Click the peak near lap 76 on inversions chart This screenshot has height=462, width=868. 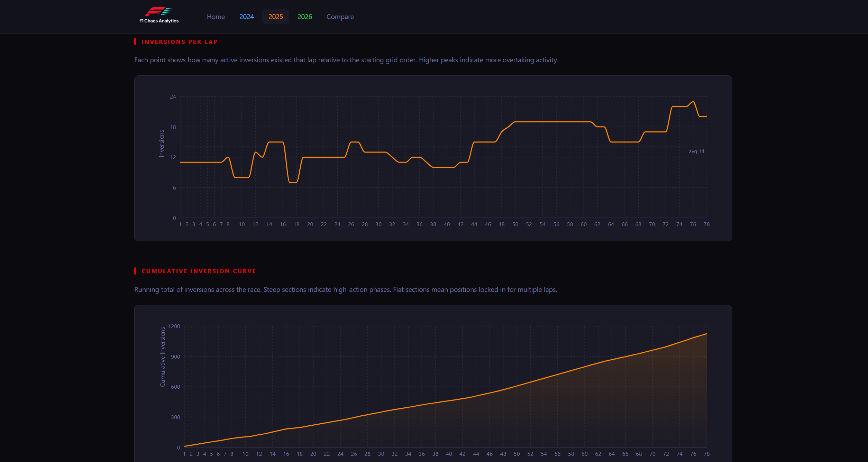pos(693,102)
